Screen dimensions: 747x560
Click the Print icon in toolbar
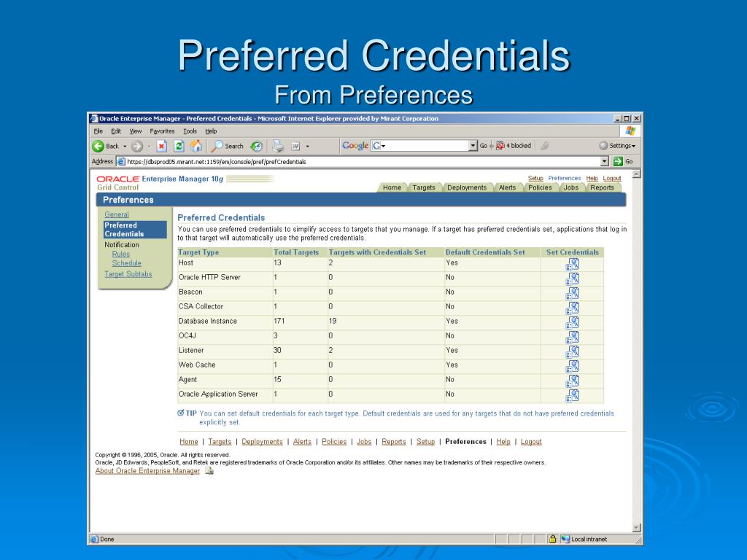click(x=278, y=146)
